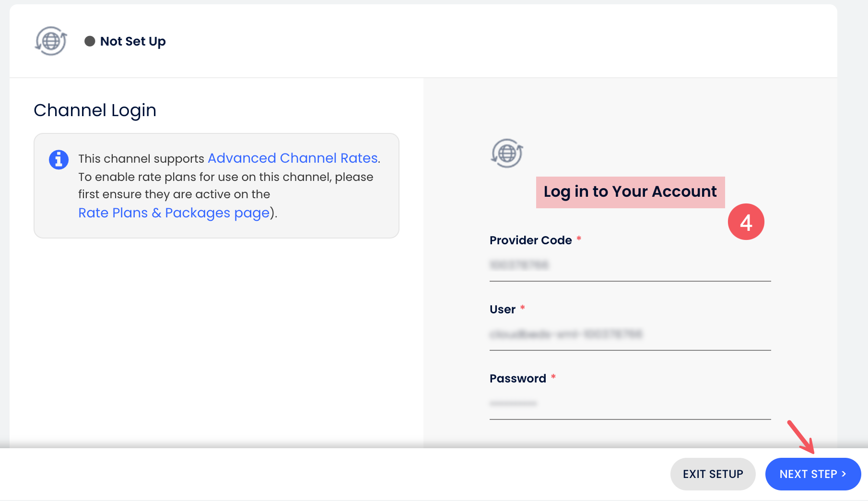This screenshot has height=501, width=868.
Task: Click the User field label
Action: tap(502, 310)
